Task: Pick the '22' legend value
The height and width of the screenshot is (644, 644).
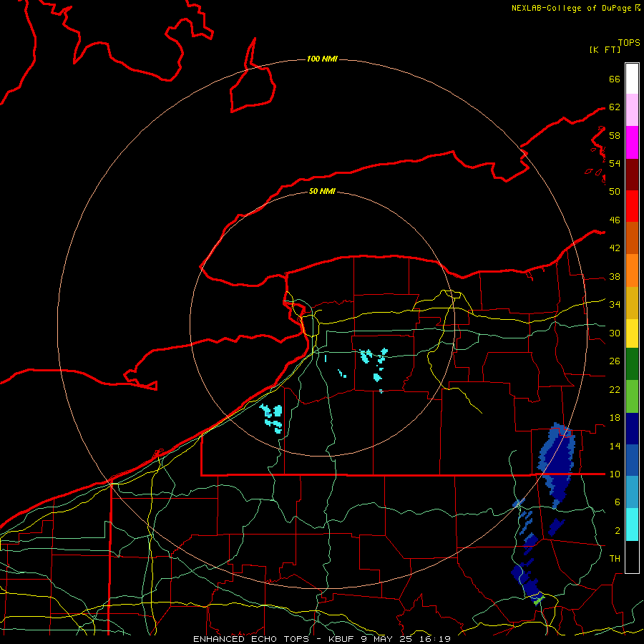Action: tap(615, 389)
